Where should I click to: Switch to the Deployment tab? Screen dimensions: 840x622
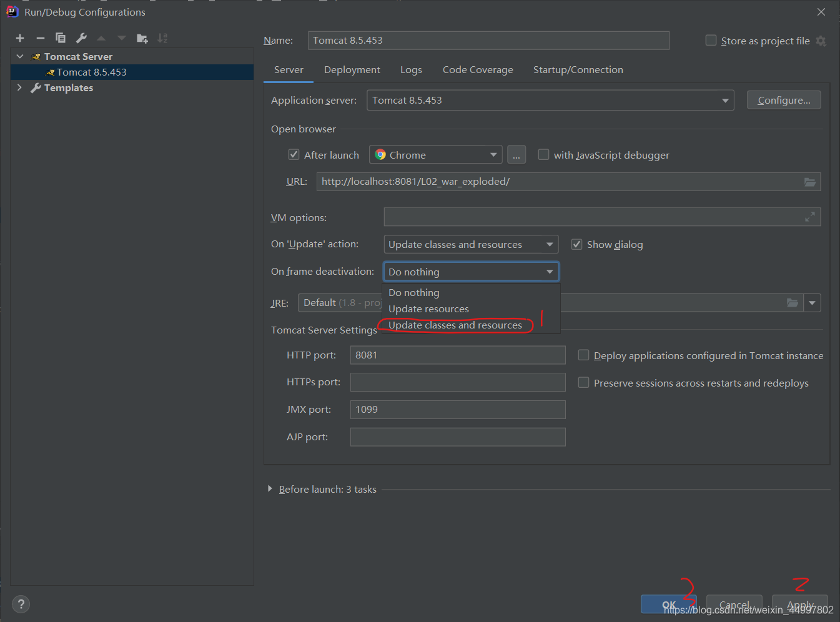point(352,70)
